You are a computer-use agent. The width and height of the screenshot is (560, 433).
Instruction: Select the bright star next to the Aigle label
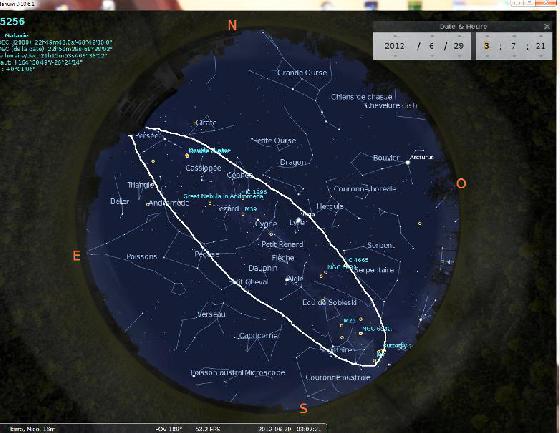(x=288, y=279)
